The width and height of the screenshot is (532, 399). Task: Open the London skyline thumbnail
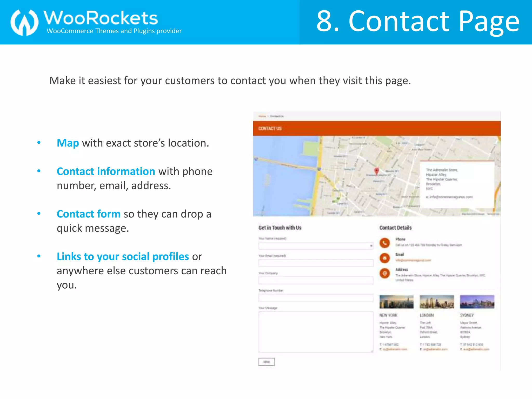pos(437,302)
